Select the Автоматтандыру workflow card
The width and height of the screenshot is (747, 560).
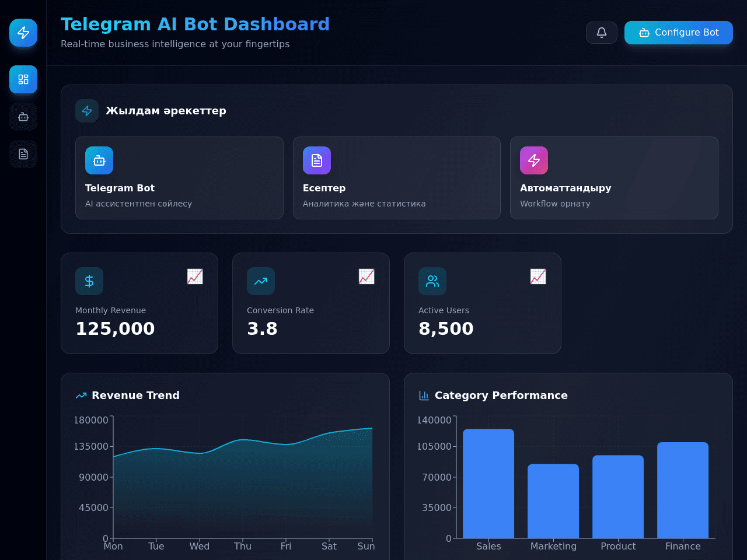(614, 178)
